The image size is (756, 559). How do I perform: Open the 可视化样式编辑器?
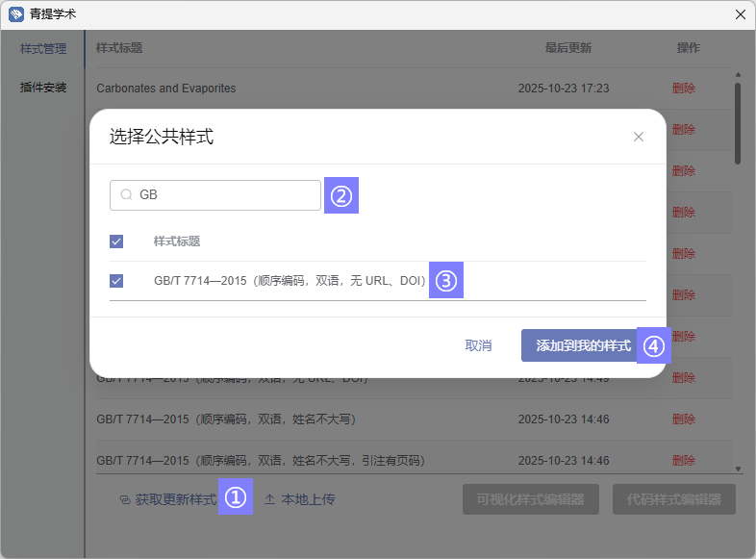click(x=530, y=499)
